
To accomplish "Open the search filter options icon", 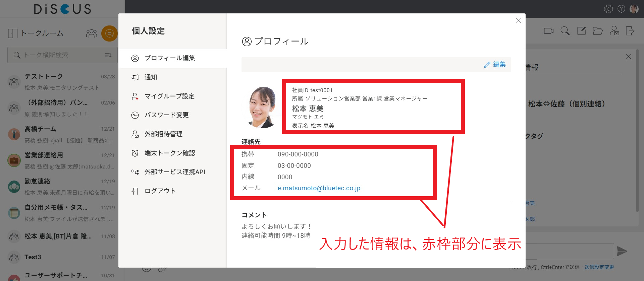I will click(108, 55).
